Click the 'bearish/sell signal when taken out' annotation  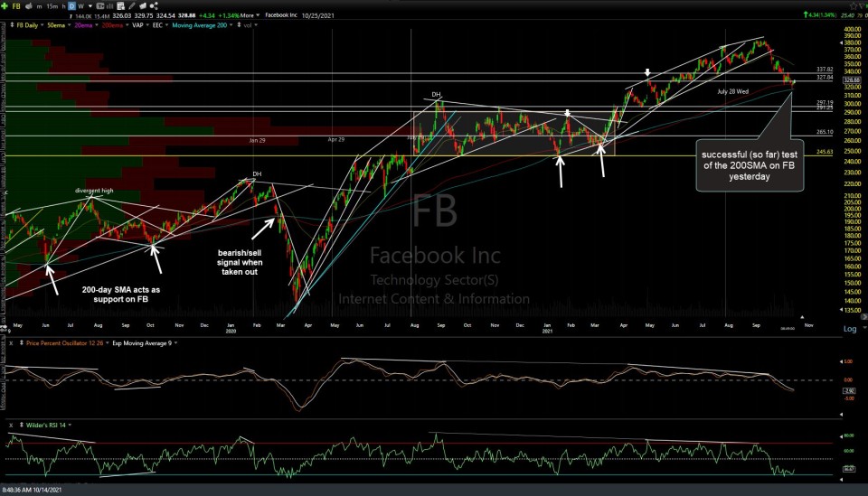pyautogui.click(x=240, y=262)
